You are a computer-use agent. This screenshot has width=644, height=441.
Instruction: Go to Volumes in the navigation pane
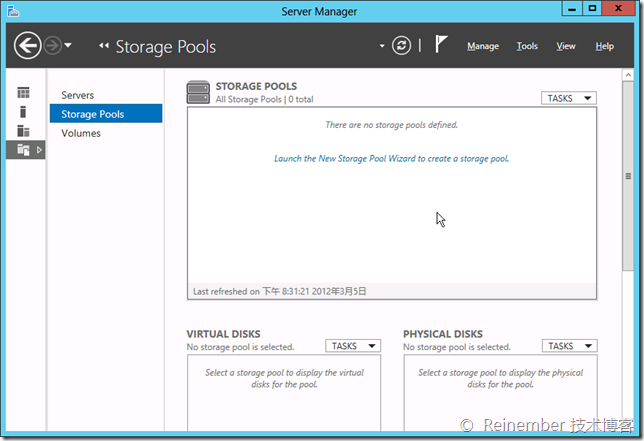coord(81,133)
